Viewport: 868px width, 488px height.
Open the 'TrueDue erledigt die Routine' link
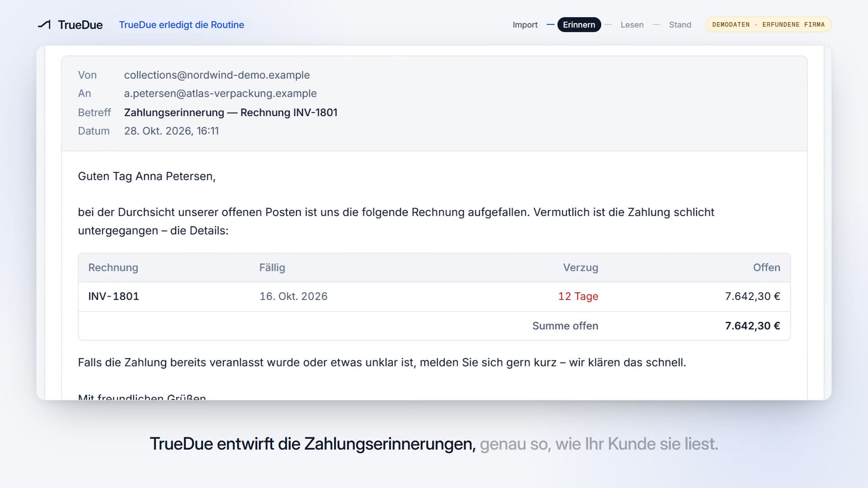pyautogui.click(x=181, y=25)
